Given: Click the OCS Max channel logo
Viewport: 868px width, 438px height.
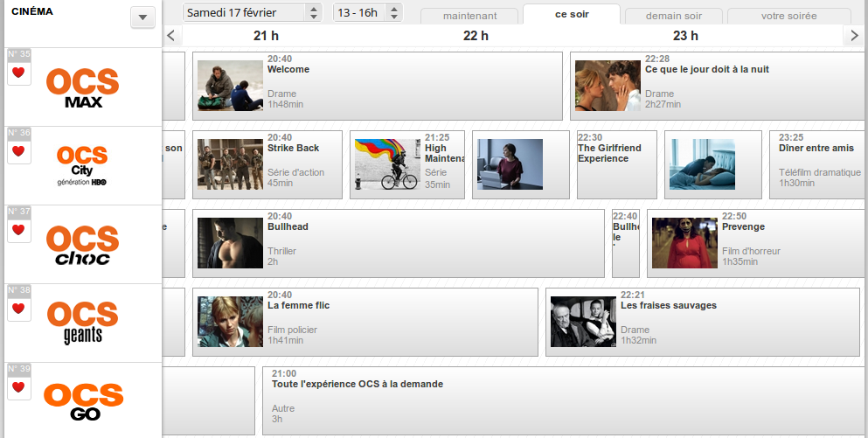Looking at the screenshot, I should point(83,87).
